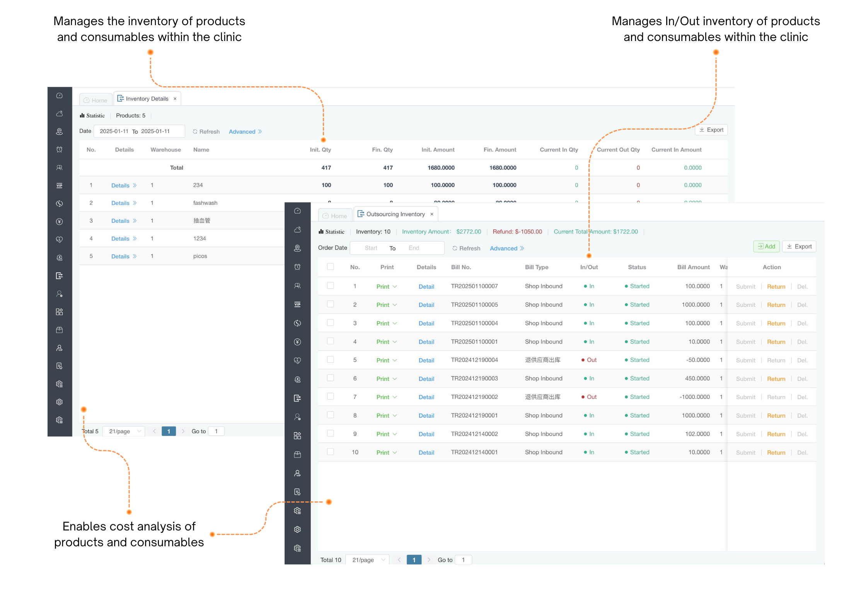Switch to Inventory Details tab
Screen dimensions: 868x614
coord(147,99)
